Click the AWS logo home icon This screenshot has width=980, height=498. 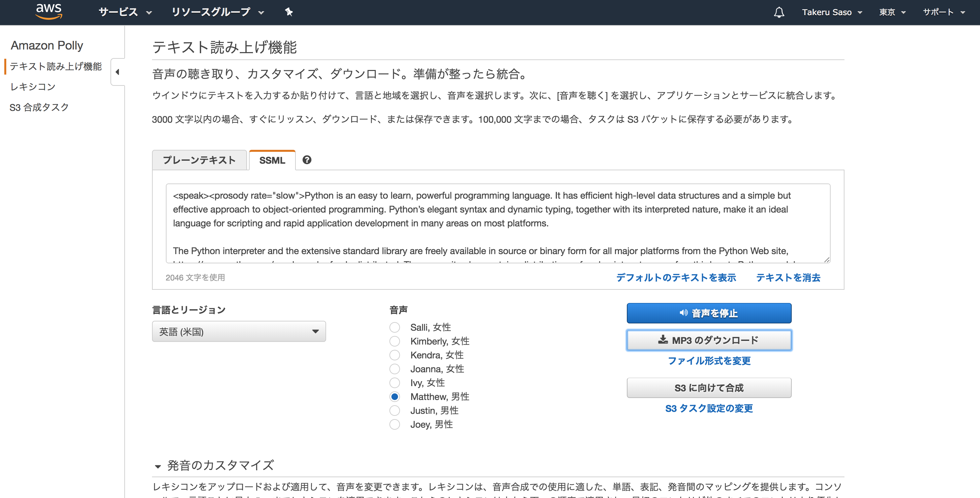click(49, 12)
